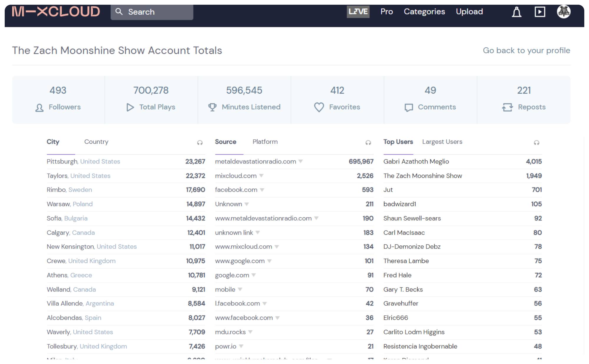Image resolution: width=589 pixels, height=364 pixels.
Task: Click Athens, Greece row
Action: pyautogui.click(x=126, y=275)
